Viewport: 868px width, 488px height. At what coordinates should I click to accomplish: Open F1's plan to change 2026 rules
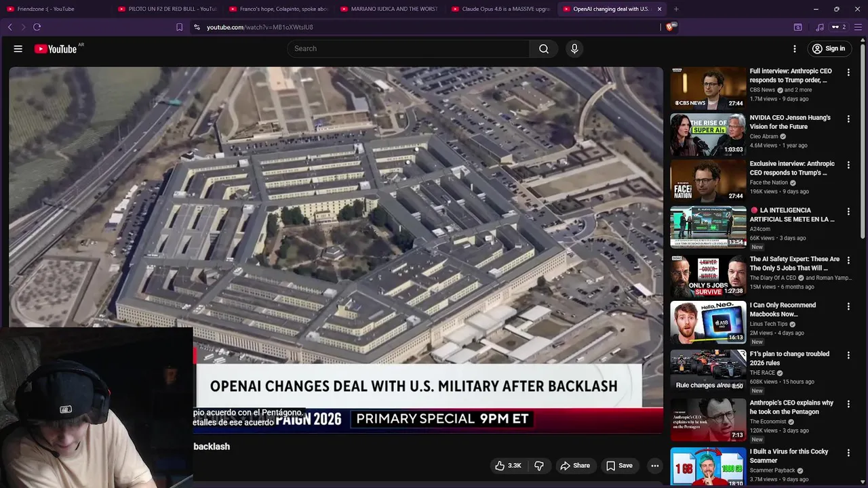click(789, 359)
